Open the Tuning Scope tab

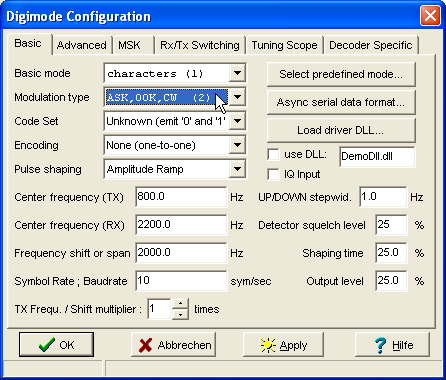[x=284, y=45]
